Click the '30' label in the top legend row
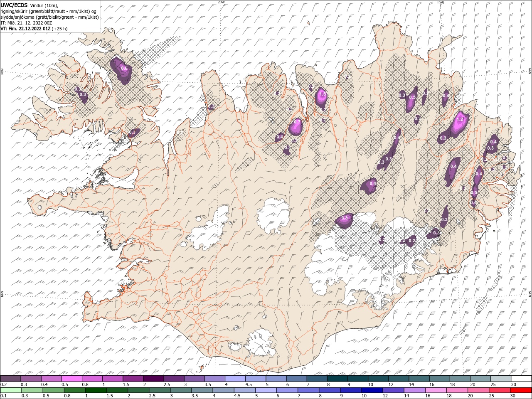The image size is (532, 399). (x=513, y=384)
